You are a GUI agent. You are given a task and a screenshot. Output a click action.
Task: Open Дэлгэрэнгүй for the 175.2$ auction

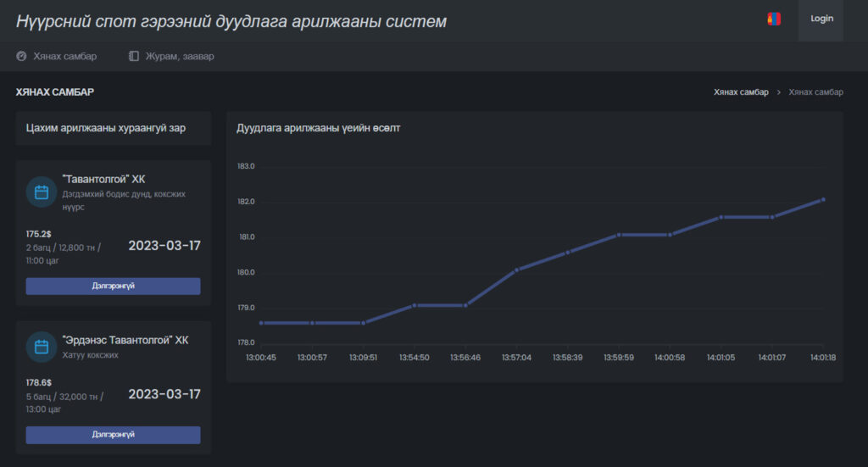113,286
